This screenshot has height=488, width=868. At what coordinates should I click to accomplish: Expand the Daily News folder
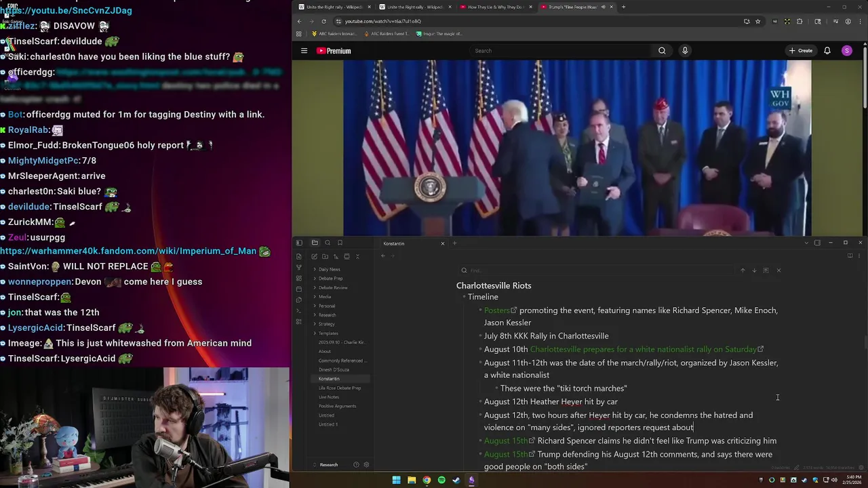click(329, 269)
